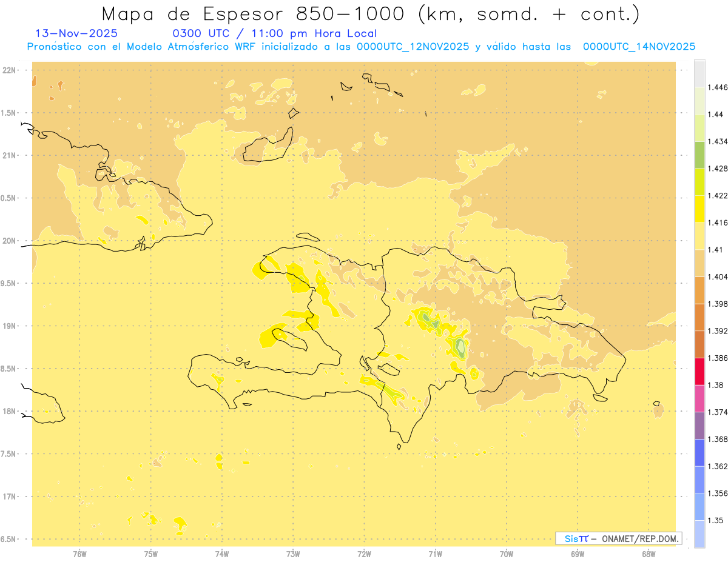
Task: Click the '1.446' legend value
Action: (x=719, y=87)
